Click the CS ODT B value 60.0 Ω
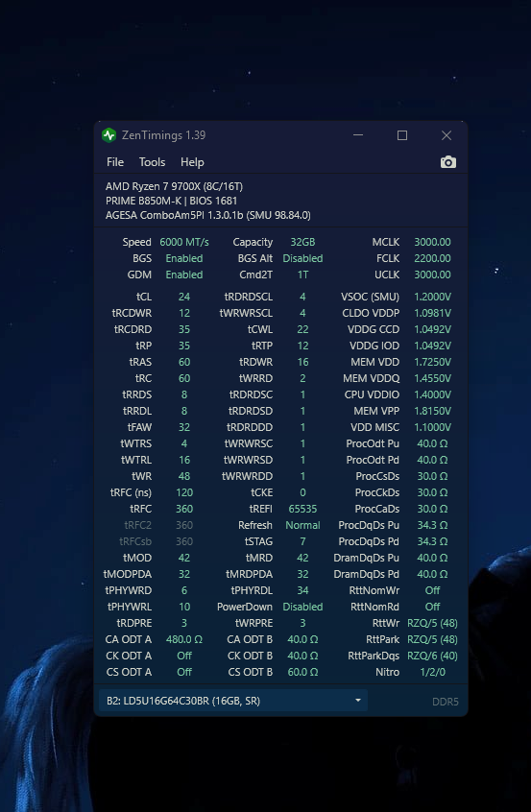 [x=302, y=672]
